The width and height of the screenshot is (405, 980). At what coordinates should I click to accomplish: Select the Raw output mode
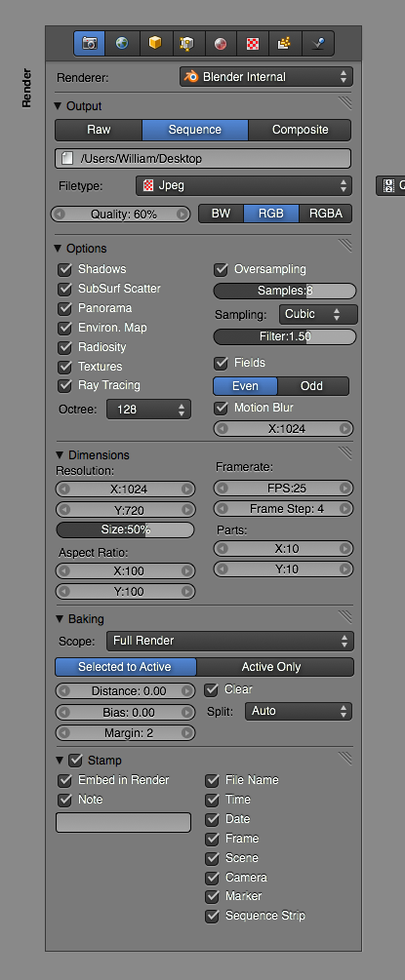(x=99, y=130)
